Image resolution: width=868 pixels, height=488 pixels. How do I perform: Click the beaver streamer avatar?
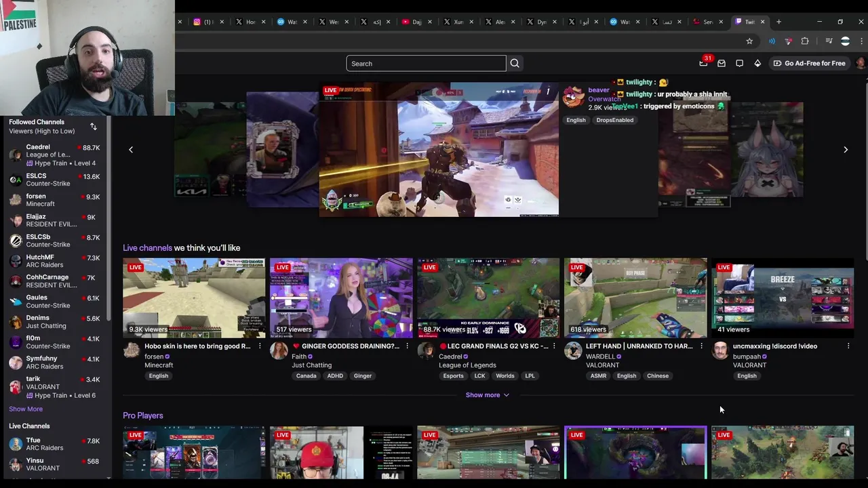(x=574, y=97)
